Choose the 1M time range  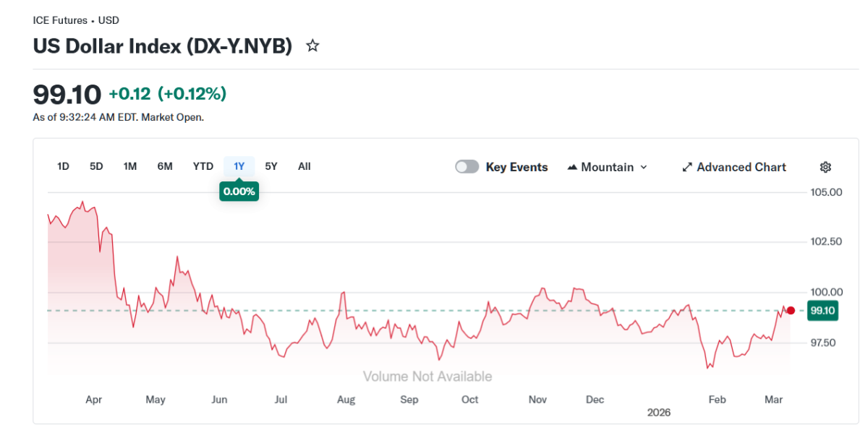pyautogui.click(x=130, y=166)
